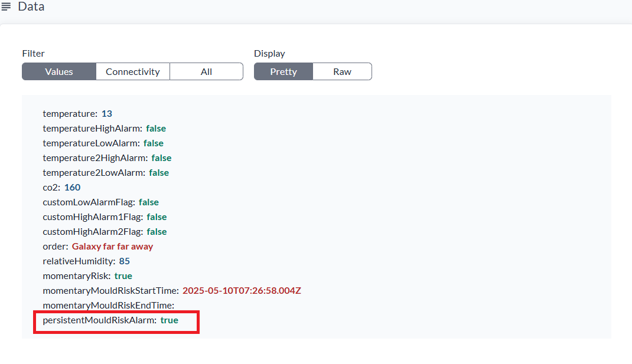Click the Data list icon in header
The width and height of the screenshot is (632, 364).
[6, 7]
